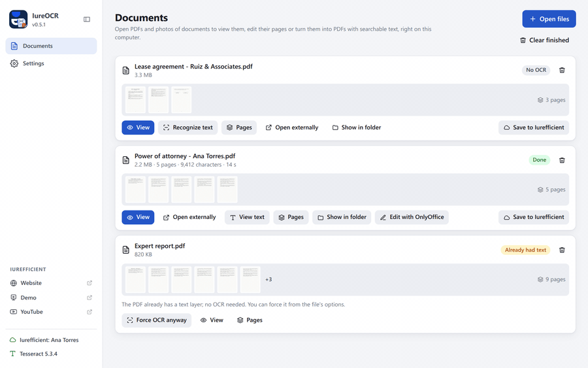Open Pages for the Lease agreement

(x=239, y=127)
